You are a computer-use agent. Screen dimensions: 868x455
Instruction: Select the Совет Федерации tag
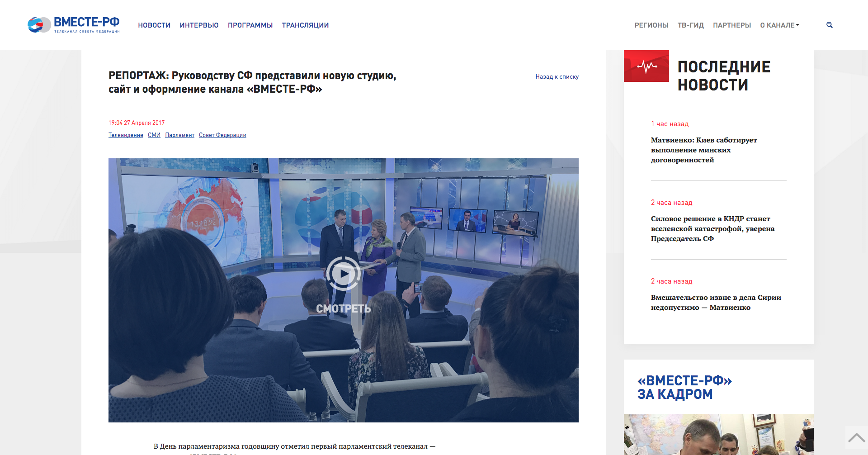(222, 135)
